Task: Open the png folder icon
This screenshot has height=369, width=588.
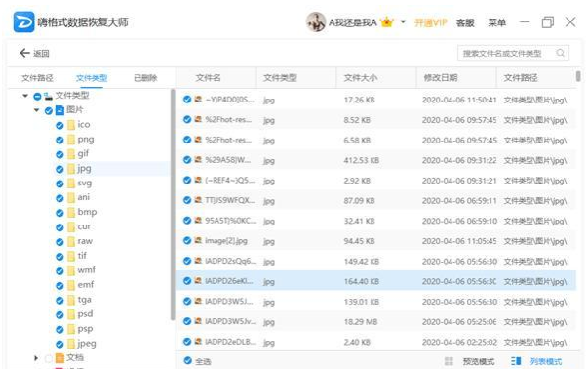Action: [x=71, y=140]
